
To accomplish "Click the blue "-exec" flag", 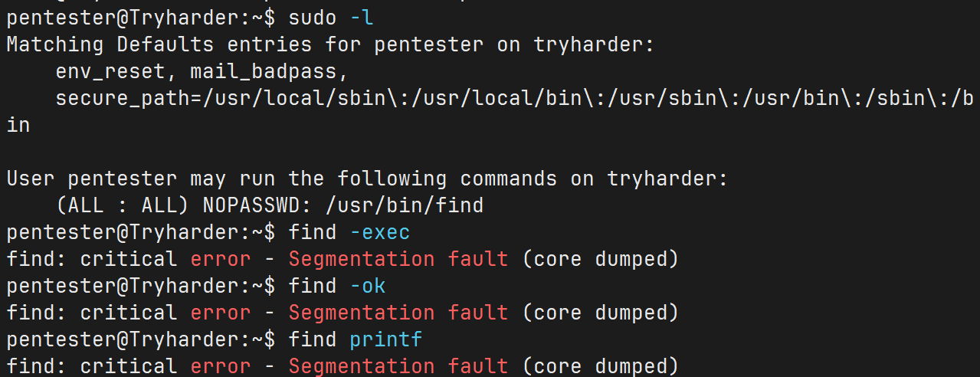I will pos(380,232).
